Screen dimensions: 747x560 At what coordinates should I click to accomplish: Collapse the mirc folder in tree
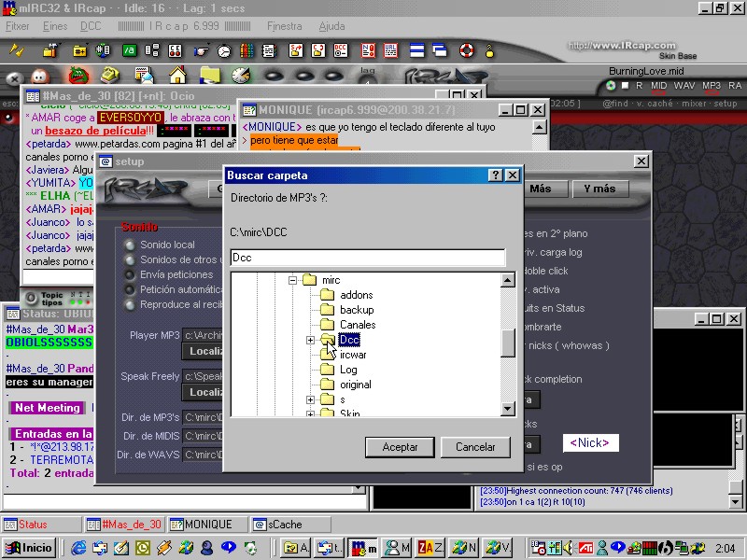pyautogui.click(x=292, y=280)
